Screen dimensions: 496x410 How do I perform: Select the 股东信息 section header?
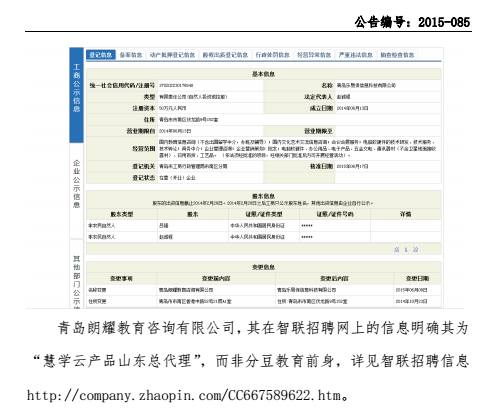coord(263,196)
